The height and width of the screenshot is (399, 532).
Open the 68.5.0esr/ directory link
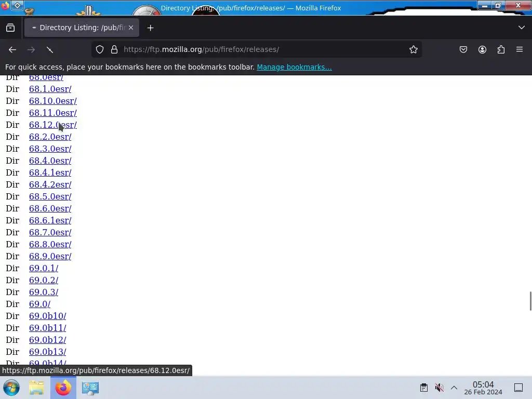[50, 196]
